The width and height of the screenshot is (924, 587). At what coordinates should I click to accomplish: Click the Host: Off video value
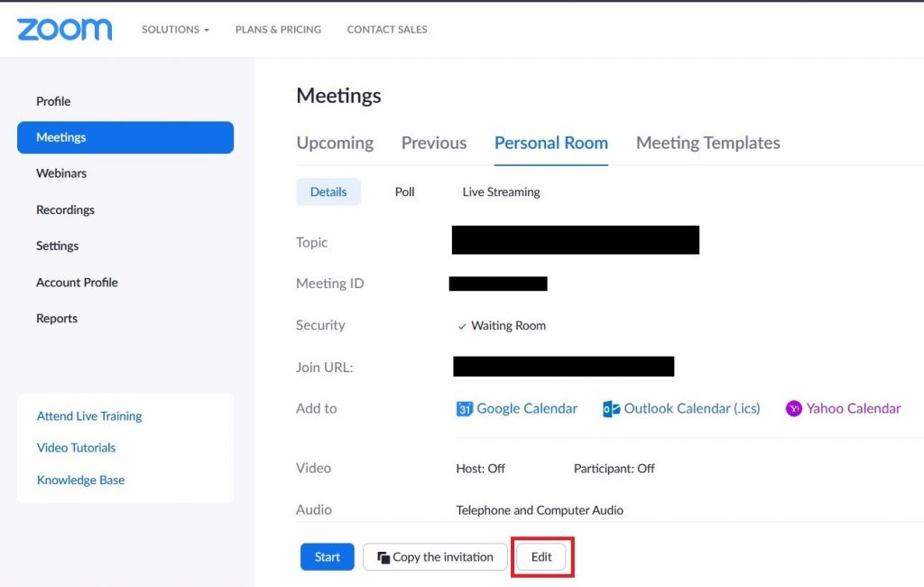[480, 469]
